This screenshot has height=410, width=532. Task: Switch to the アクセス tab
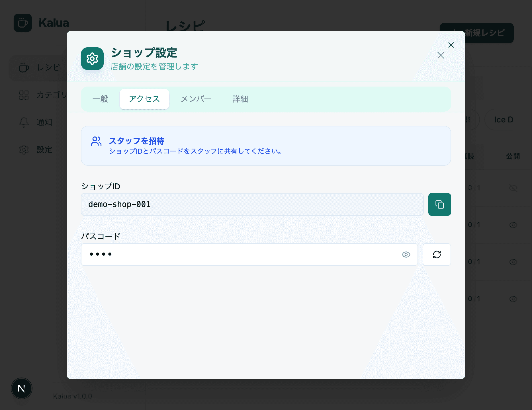(x=144, y=99)
